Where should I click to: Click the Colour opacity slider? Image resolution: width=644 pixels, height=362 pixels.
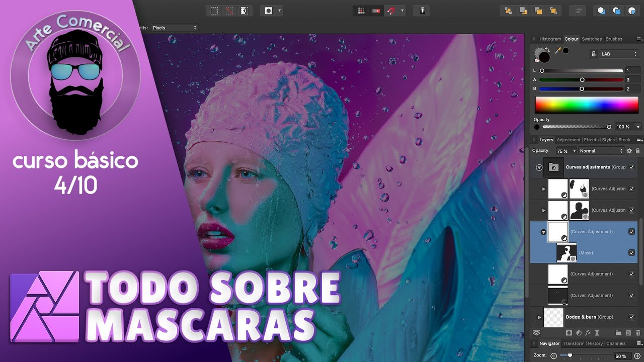pyautogui.click(x=577, y=127)
